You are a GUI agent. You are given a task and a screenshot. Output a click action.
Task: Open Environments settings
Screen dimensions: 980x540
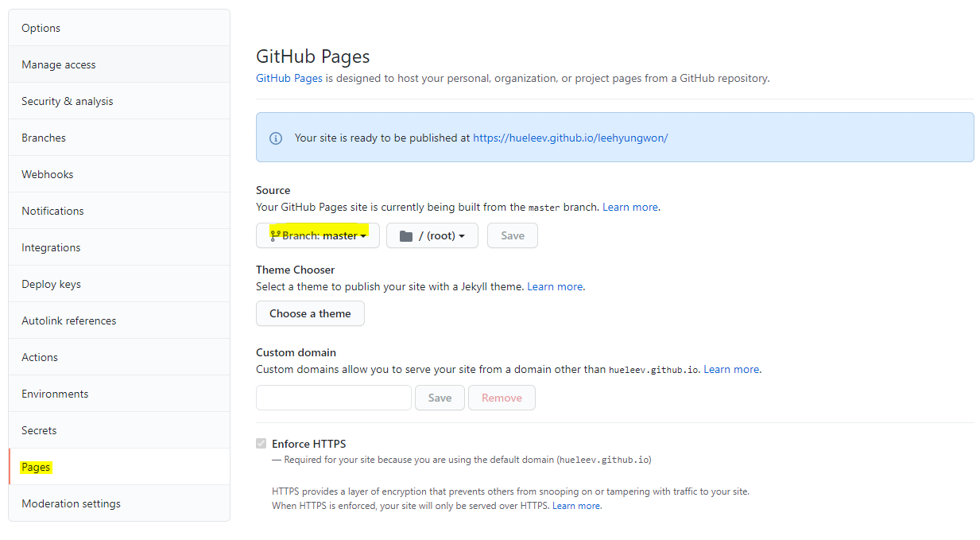(x=119, y=394)
